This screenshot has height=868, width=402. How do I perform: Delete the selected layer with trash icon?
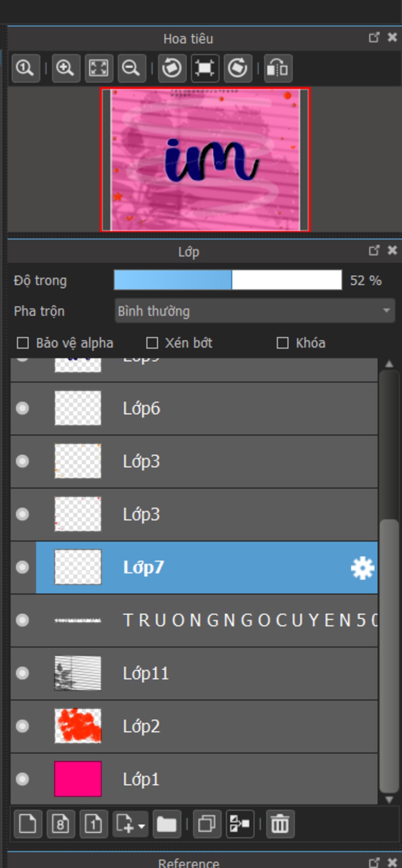(x=280, y=824)
